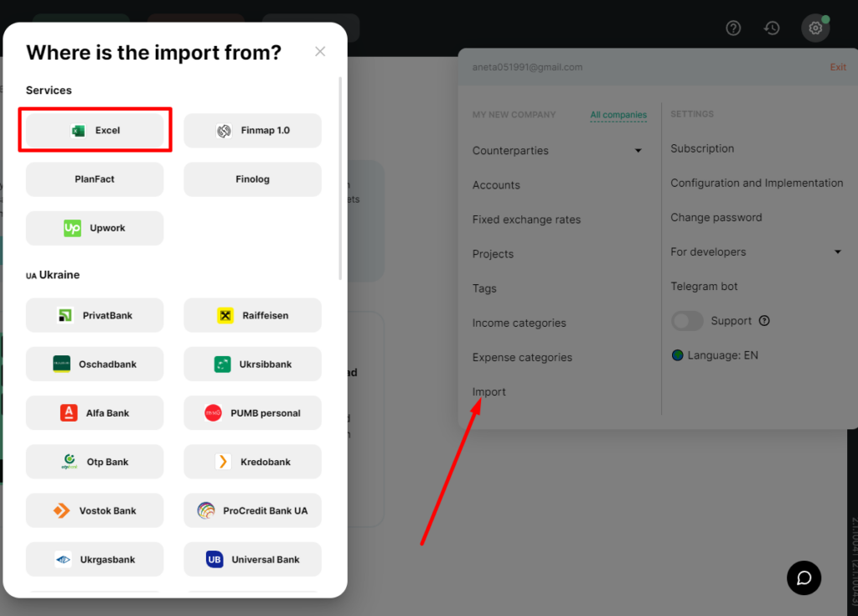Click the Support help question icon

[x=764, y=321]
